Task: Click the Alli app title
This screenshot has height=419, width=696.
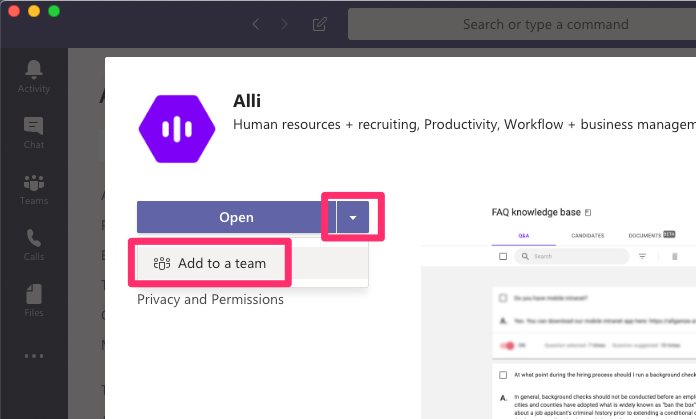Action: point(247,101)
